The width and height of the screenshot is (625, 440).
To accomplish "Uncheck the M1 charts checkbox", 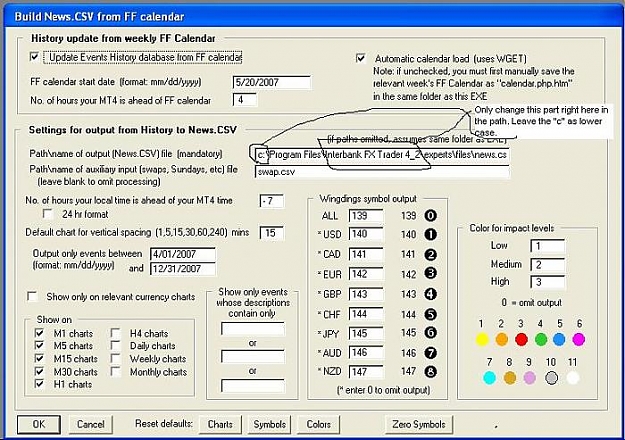I will [39, 333].
